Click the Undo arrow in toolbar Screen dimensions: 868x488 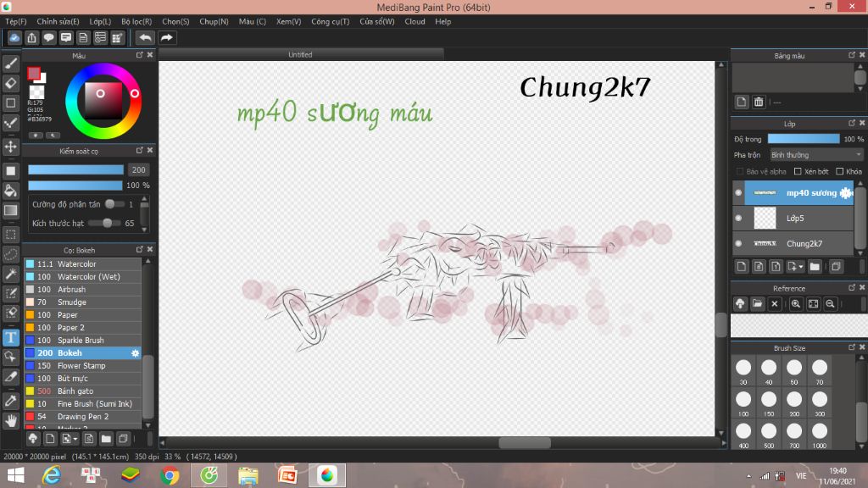(145, 37)
